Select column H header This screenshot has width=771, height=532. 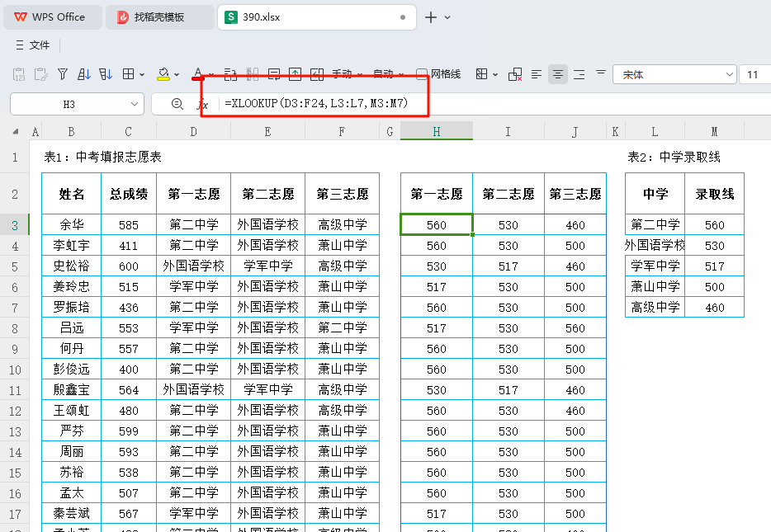tap(437, 131)
